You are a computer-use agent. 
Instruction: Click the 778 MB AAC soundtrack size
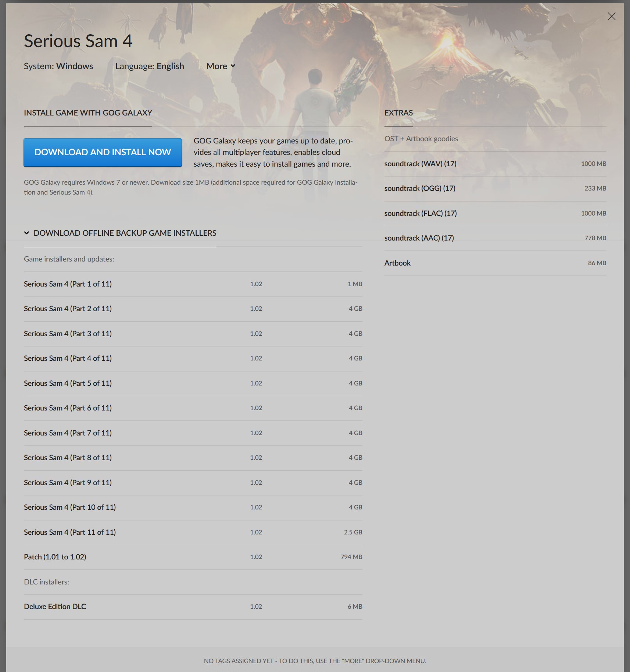(595, 238)
